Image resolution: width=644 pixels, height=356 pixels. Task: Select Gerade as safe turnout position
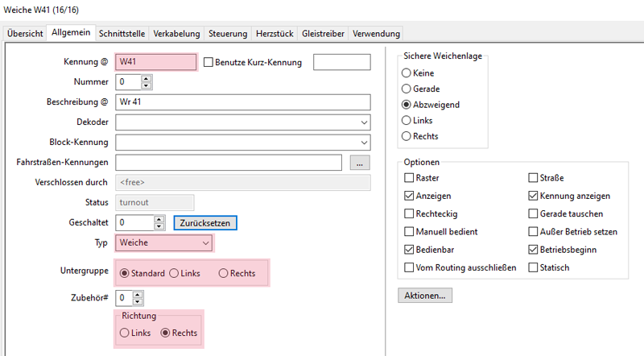[x=407, y=89]
